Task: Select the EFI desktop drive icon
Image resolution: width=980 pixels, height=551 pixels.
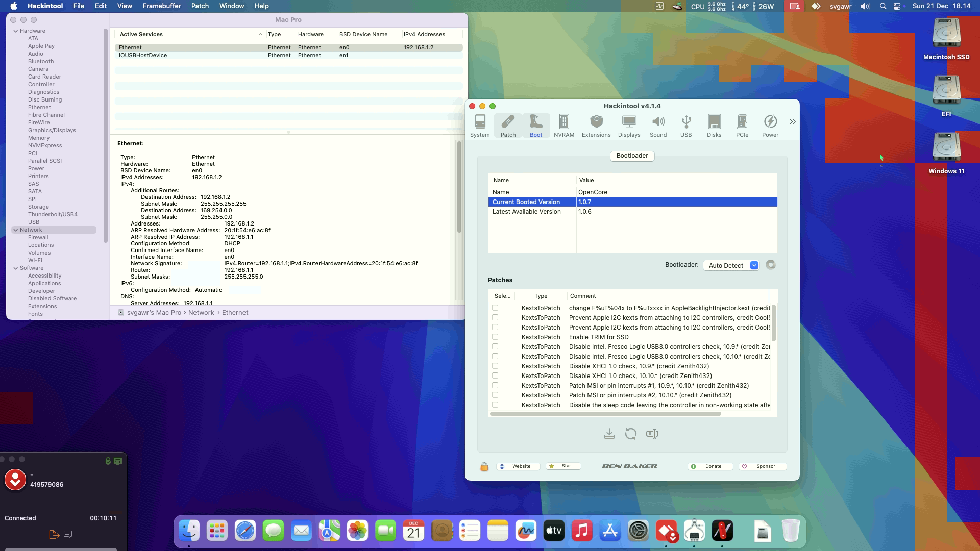Action: [946, 96]
